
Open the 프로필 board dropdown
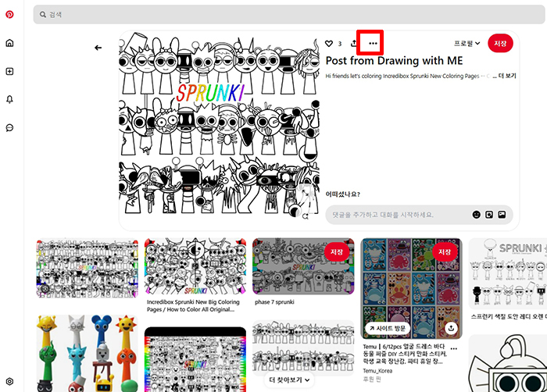click(467, 43)
